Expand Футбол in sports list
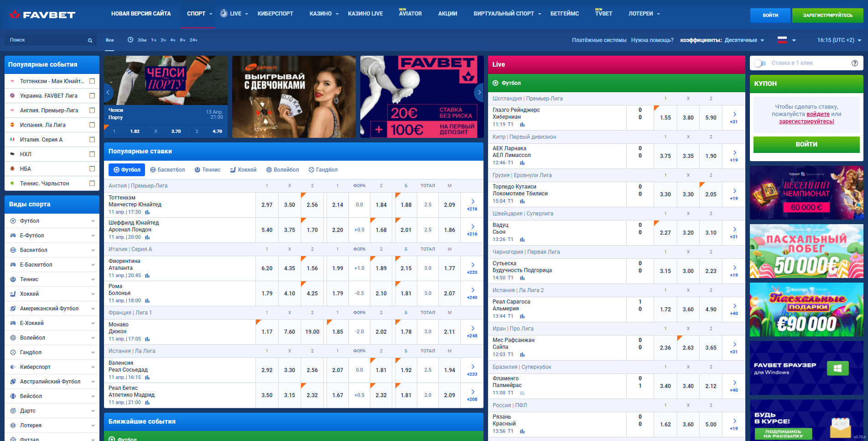 coord(93,221)
